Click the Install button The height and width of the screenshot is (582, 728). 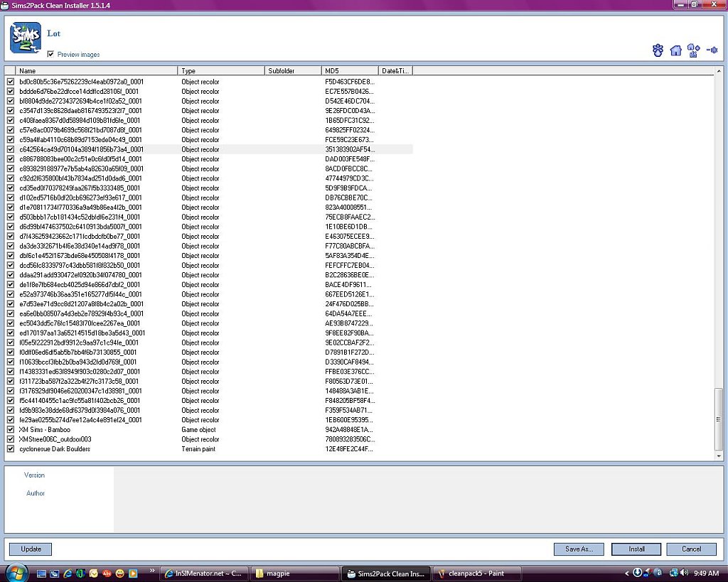637,549
